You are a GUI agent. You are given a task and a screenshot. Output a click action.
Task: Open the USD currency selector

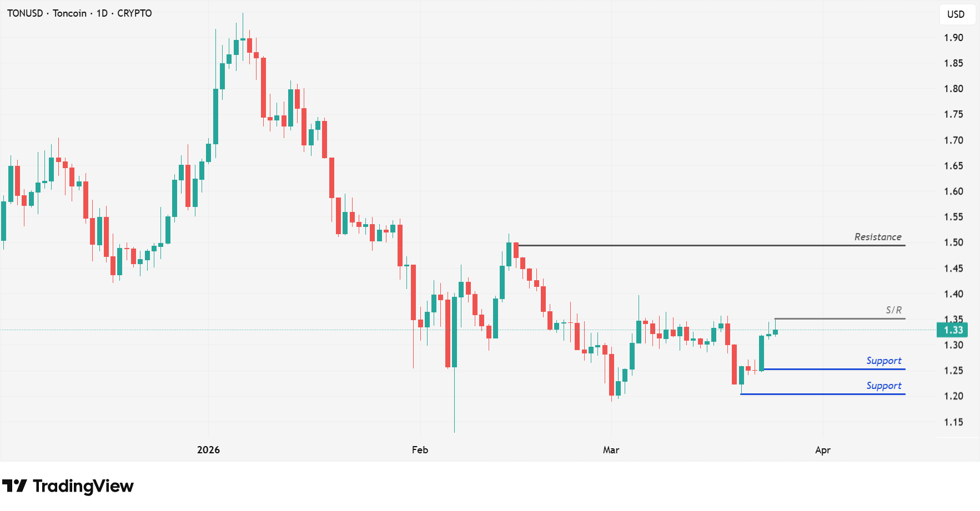tap(956, 14)
